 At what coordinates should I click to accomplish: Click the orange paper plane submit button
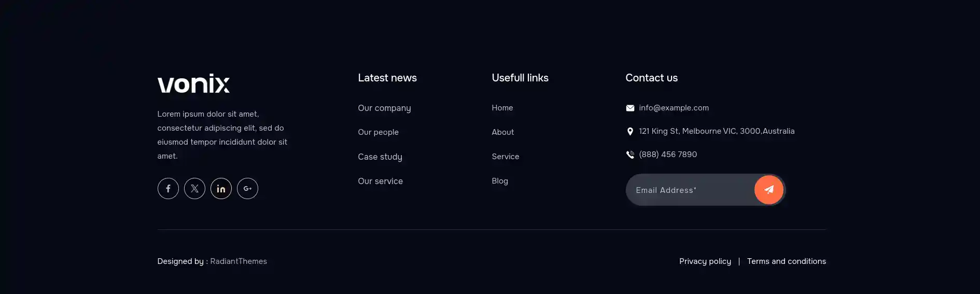[769, 190]
